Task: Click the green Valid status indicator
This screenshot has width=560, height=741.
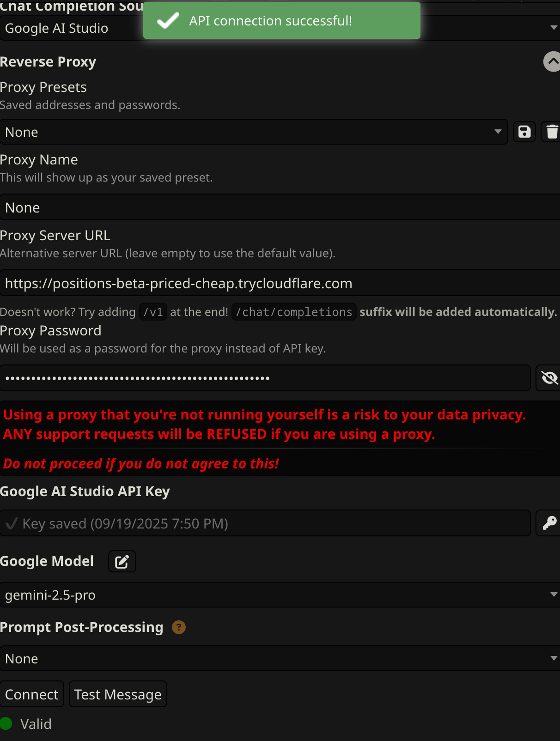Action: point(6,724)
